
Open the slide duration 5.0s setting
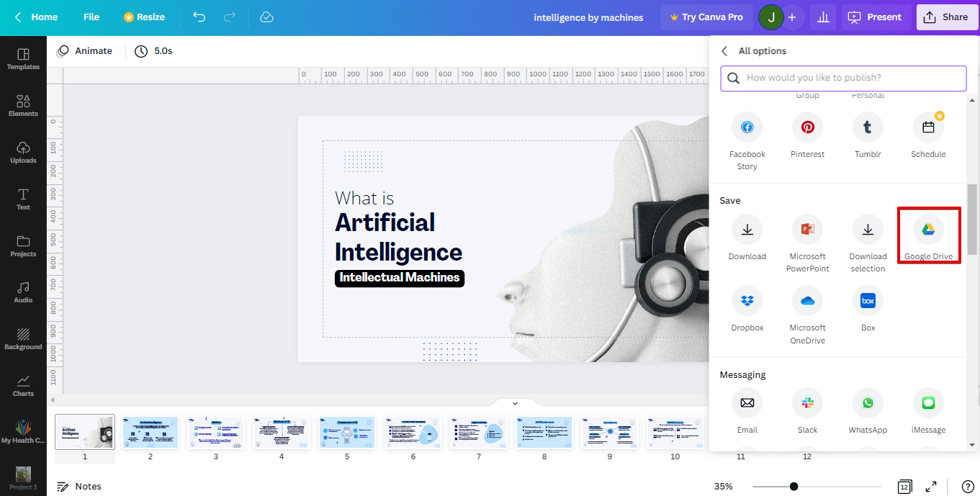click(x=153, y=51)
